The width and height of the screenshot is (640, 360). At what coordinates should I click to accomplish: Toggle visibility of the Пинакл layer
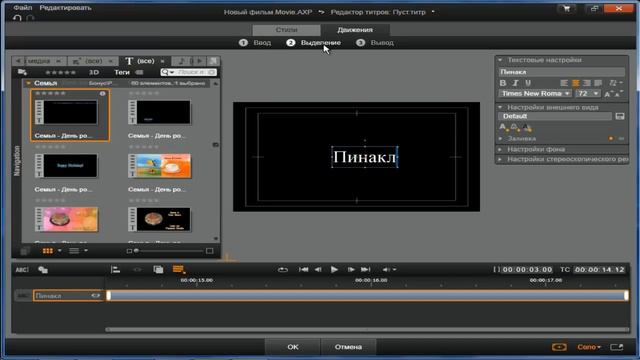96,296
